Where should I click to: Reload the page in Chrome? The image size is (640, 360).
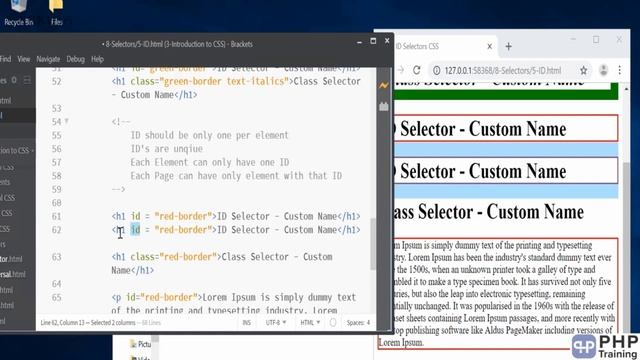pyautogui.click(x=416, y=70)
